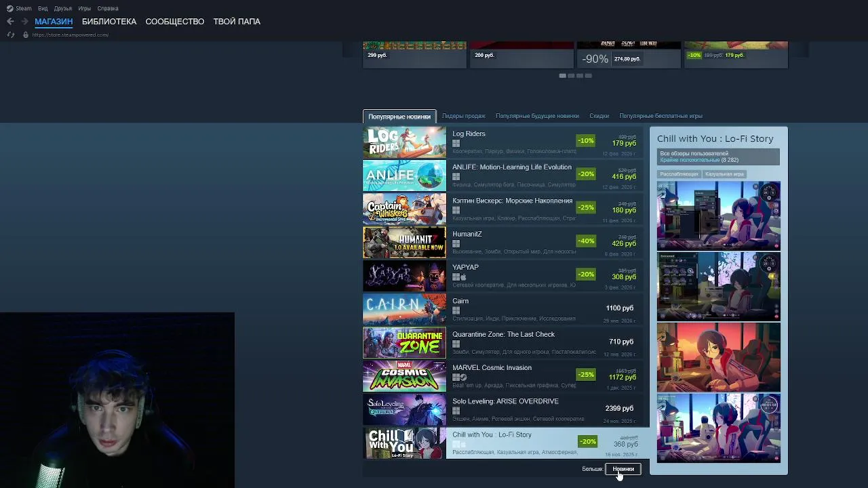Click the Chill With You capsule image
The width and height of the screenshot is (868, 488).
click(x=404, y=443)
